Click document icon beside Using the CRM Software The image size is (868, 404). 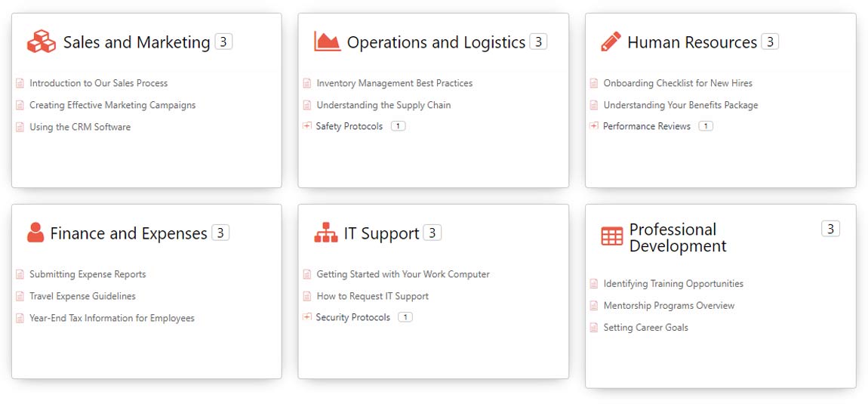pyautogui.click(x=20, y=127)
